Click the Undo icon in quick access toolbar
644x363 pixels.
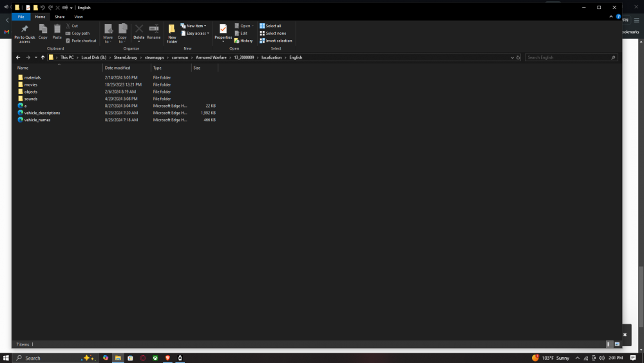(x=43, y=7)
